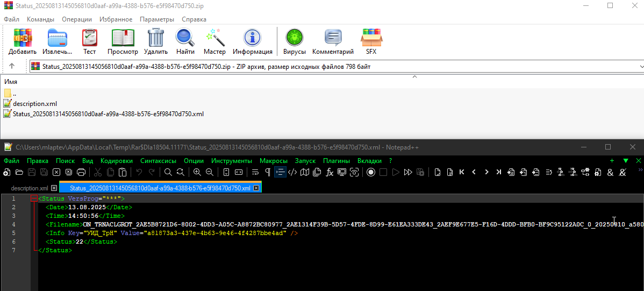
Task: Switch to the description.xml tab in Notepad++
Action: click(29, 188)
